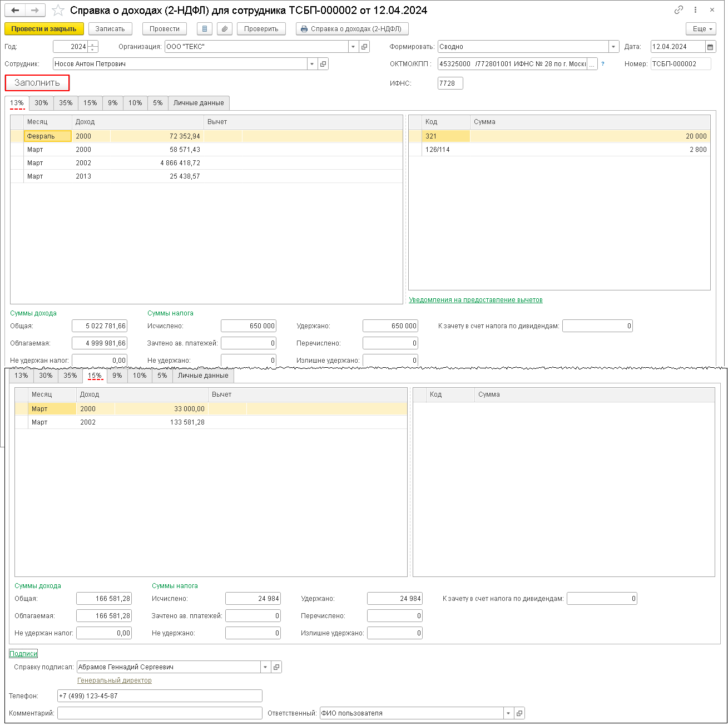The width and height of the screenshot is (728, 725).
Task: Open Организация record in new window
Action: pyautogui.click(x=364, y=47)
